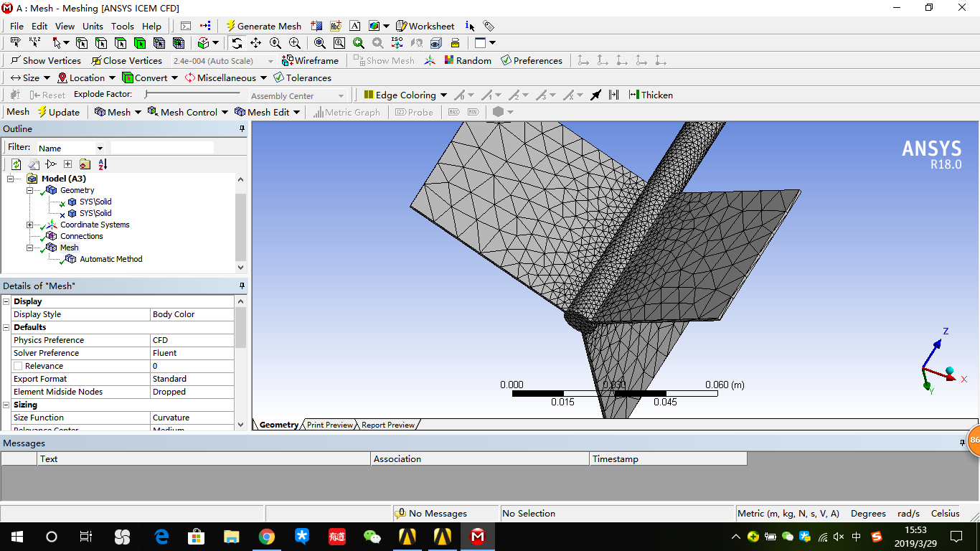Screen dimensions: 980x551
Task: Pin the Outline panel
Action: click(242, 128)
